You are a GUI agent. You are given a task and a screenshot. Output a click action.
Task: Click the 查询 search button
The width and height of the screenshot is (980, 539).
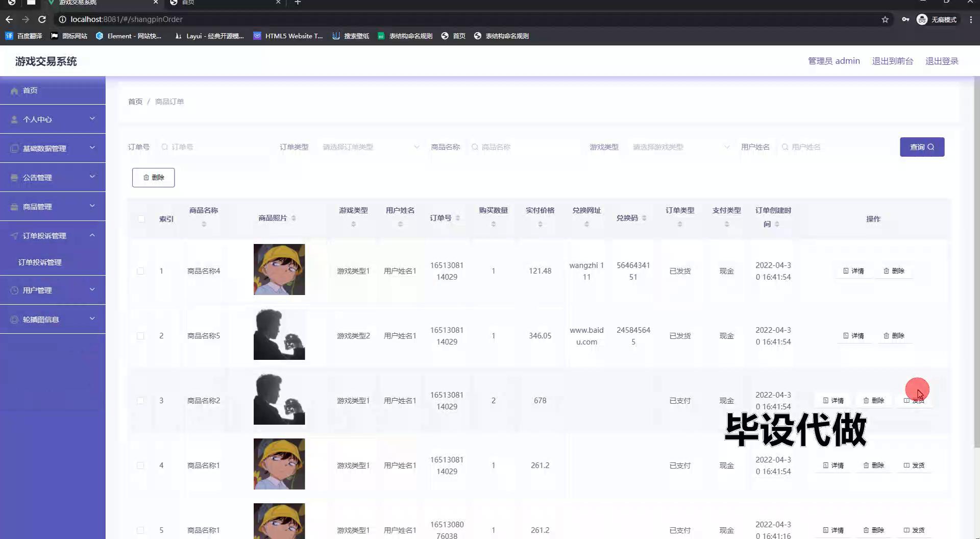point(921,147)
